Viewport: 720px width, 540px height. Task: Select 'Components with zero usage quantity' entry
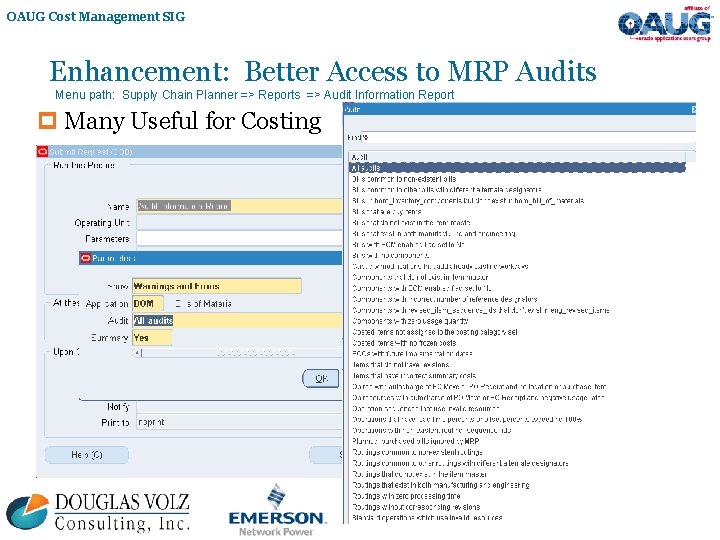click(x=410, y=321)
